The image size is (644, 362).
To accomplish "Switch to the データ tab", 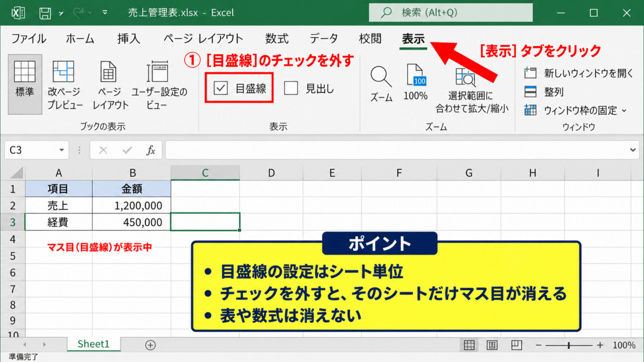I will [324, 39].
